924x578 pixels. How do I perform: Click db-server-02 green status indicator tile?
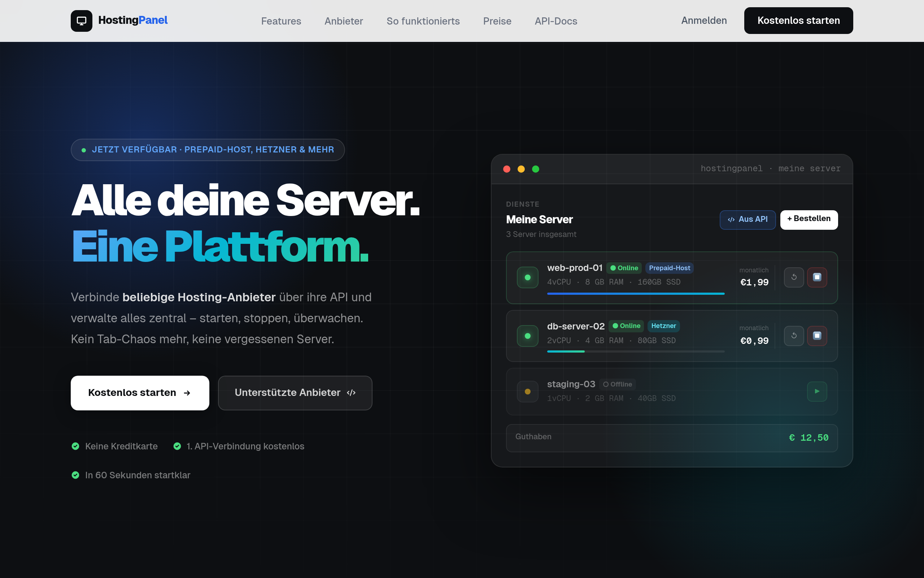coord(528,336)
